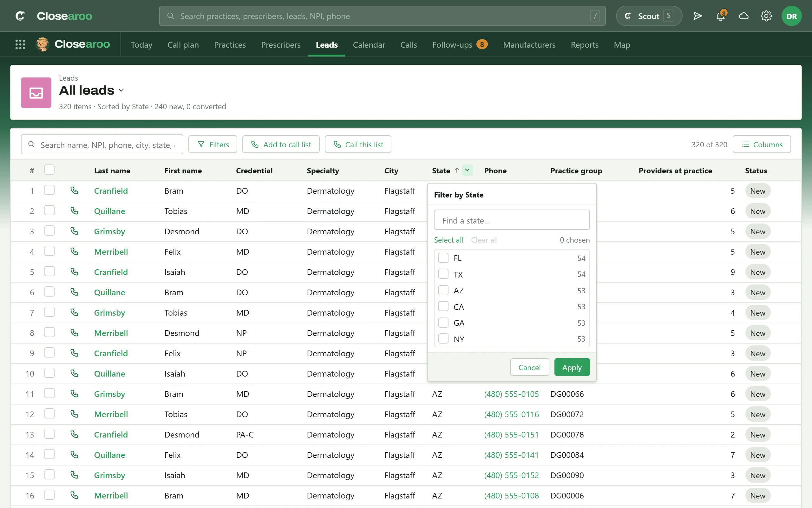The height and width of the screenshot is (508, 812).
Task: Open the settings gear icon
Action: point(766,16)
